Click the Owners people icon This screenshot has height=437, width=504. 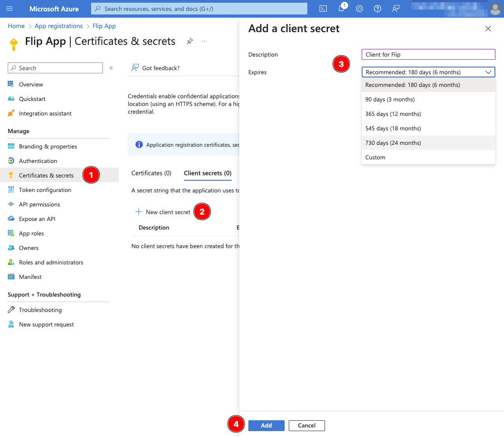point(11,248)
